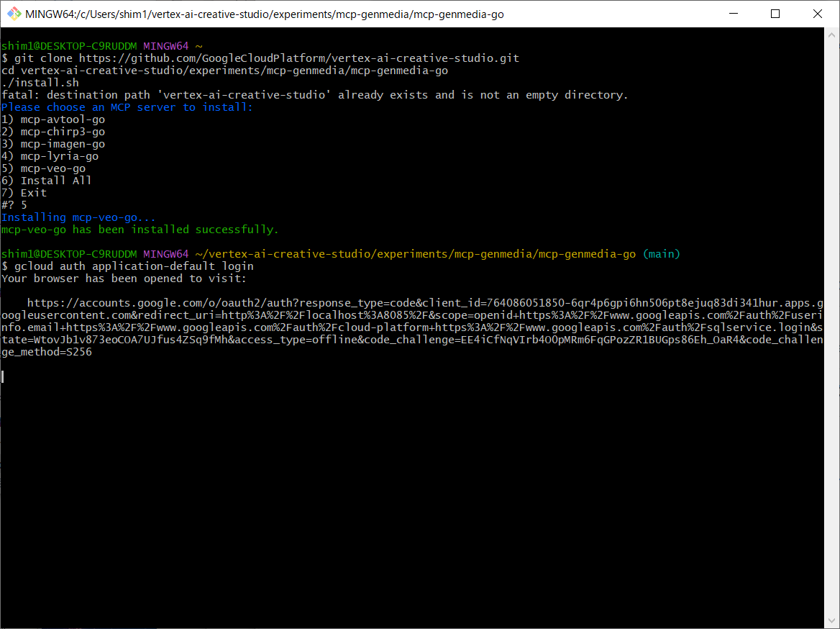The image size is (840, 629).
Task: Click the ./install.sh command line
Action: click(x=40, y=83)
